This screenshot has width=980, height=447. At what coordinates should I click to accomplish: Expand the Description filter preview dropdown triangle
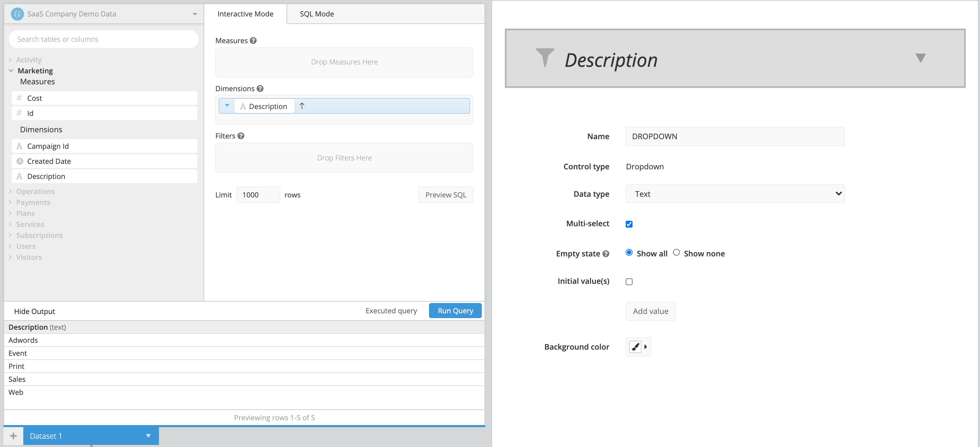tap(920, 58)
